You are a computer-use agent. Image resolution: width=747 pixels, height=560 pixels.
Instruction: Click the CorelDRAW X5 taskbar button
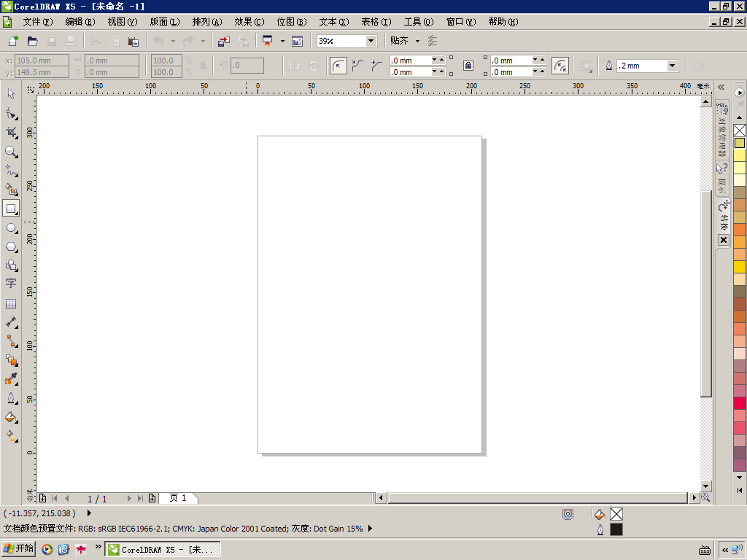click(x=163, y=550)
